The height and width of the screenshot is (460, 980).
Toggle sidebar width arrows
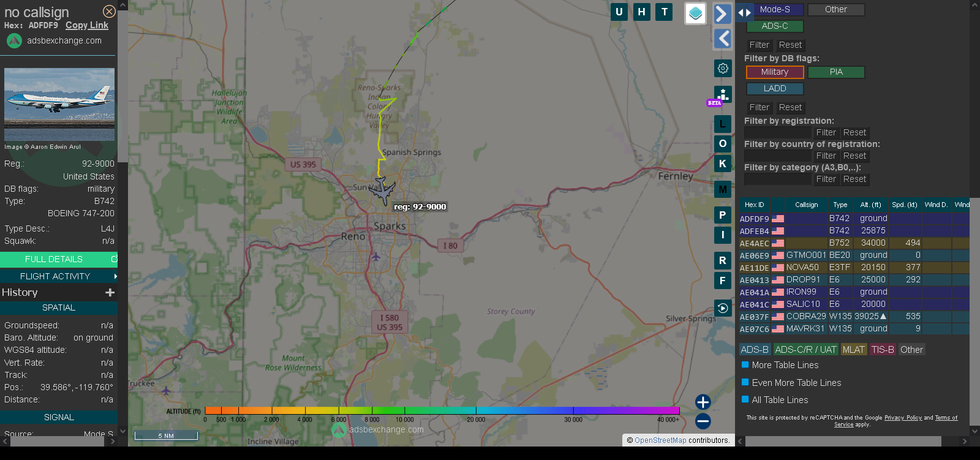[744, 12]
